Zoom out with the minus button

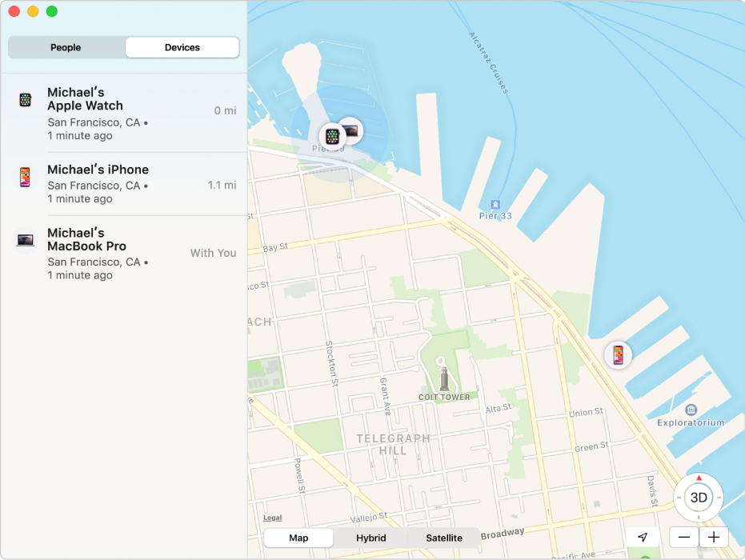683,538
